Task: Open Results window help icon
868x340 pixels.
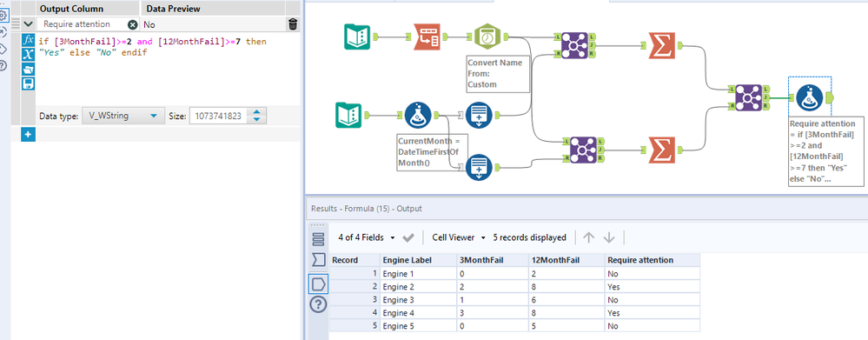Action: (318, 304)
